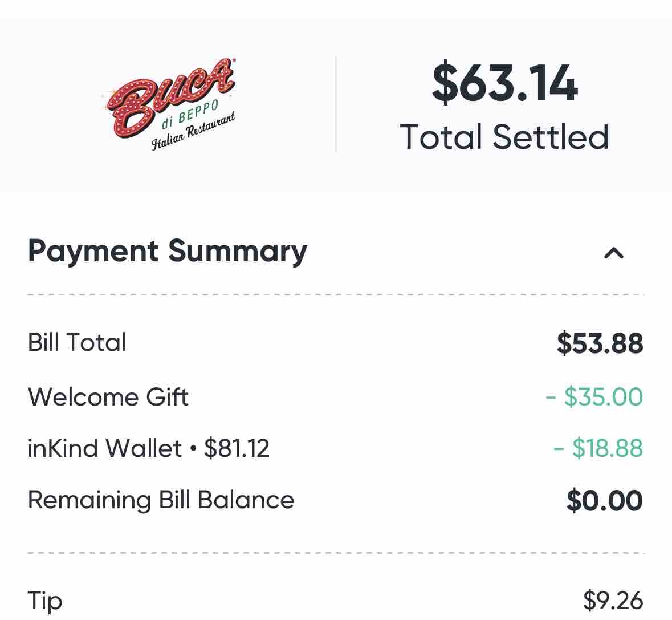Collapse the Payment Summary chevron arrow

tap(613, 253)
